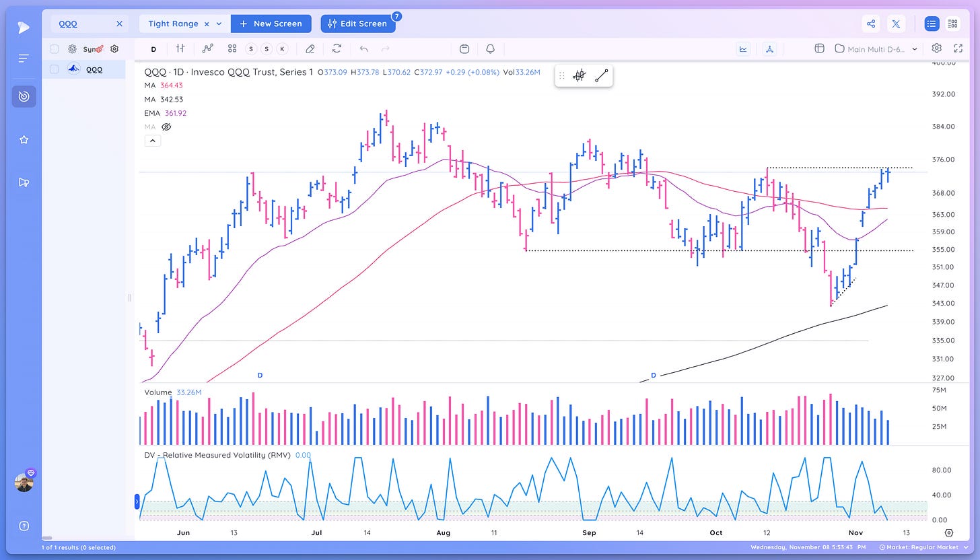Open the chart type bars selector
The image size is (980, 560).
tap(180, 48)
